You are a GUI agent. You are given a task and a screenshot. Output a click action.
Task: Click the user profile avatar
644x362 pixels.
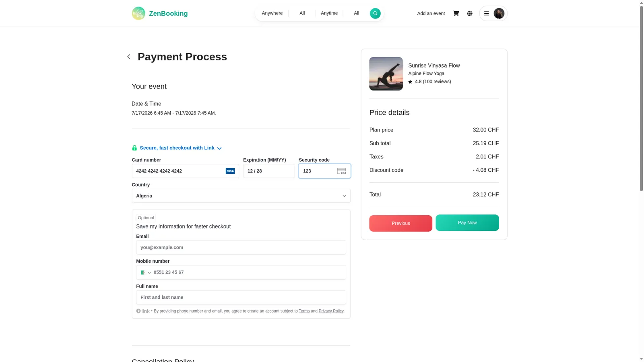pyautogui.click(x=499, y=13)
